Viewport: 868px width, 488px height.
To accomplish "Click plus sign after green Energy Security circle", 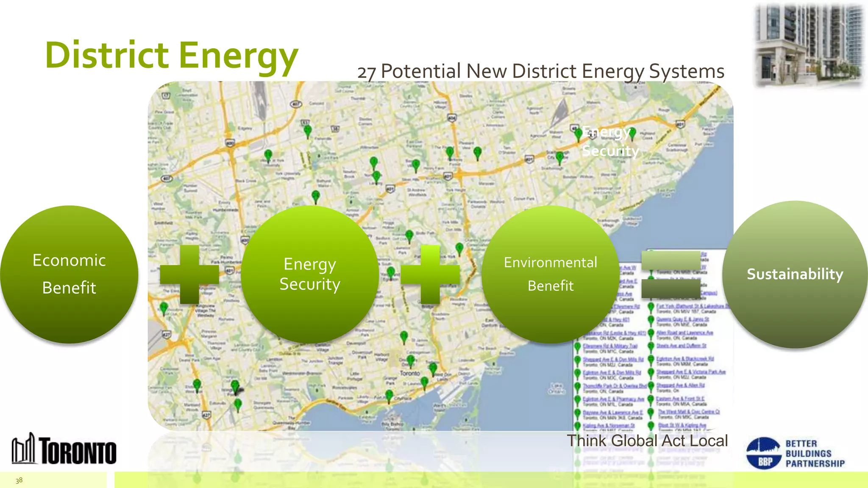I will (430, 274).
